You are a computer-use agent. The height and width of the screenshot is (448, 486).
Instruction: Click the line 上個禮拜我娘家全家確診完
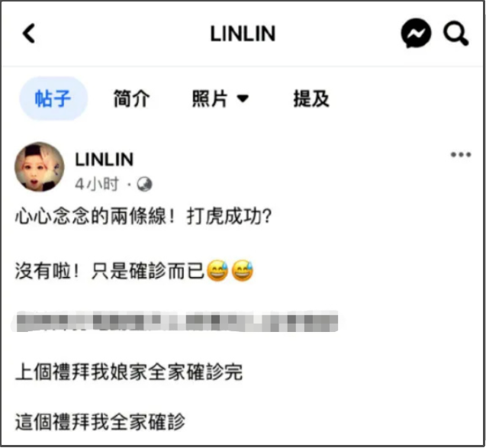pos(129,372)
